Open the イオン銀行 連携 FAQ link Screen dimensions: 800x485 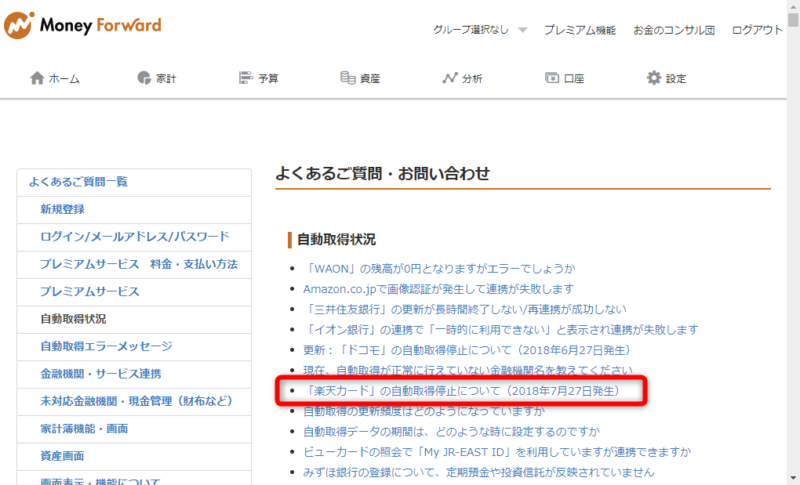[500, 329]
